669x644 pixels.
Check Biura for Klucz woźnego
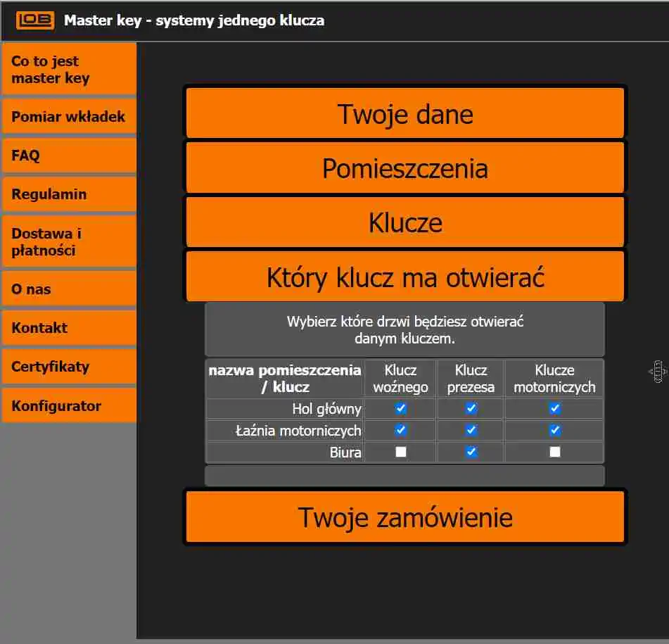(401, 452)
